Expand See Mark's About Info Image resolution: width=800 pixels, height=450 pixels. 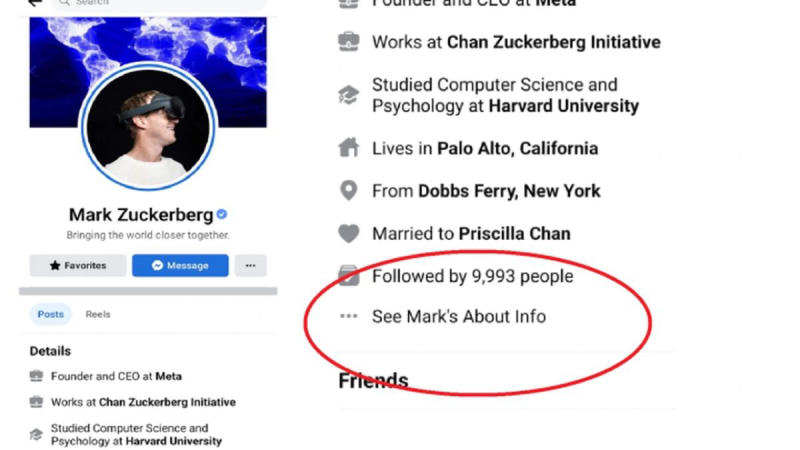click(459, 317)
